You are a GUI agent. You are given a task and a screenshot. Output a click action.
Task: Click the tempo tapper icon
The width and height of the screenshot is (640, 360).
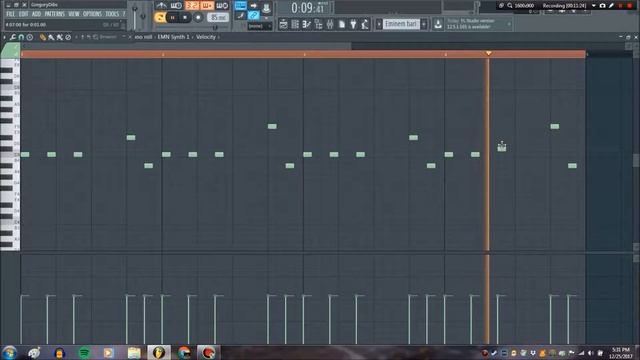click(x=364, y=24)
